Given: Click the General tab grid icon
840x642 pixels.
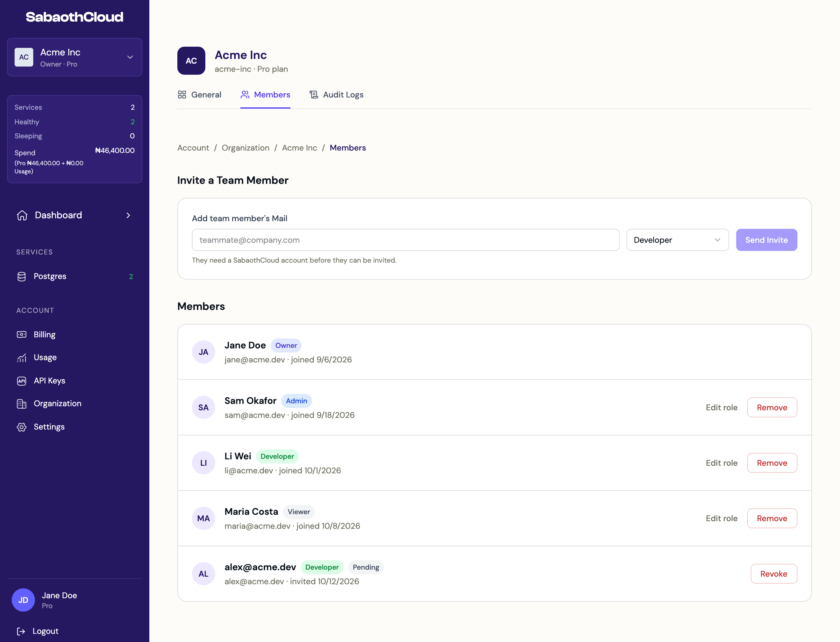Looking at the screenshot, I should click(182, 95).
